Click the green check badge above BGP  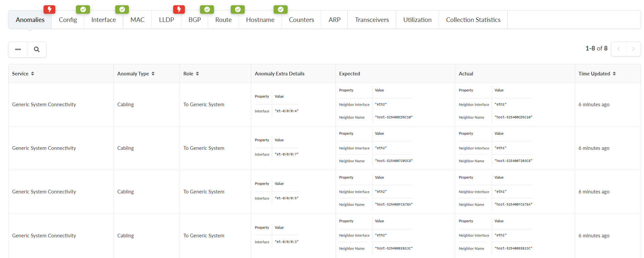point(207,10)
